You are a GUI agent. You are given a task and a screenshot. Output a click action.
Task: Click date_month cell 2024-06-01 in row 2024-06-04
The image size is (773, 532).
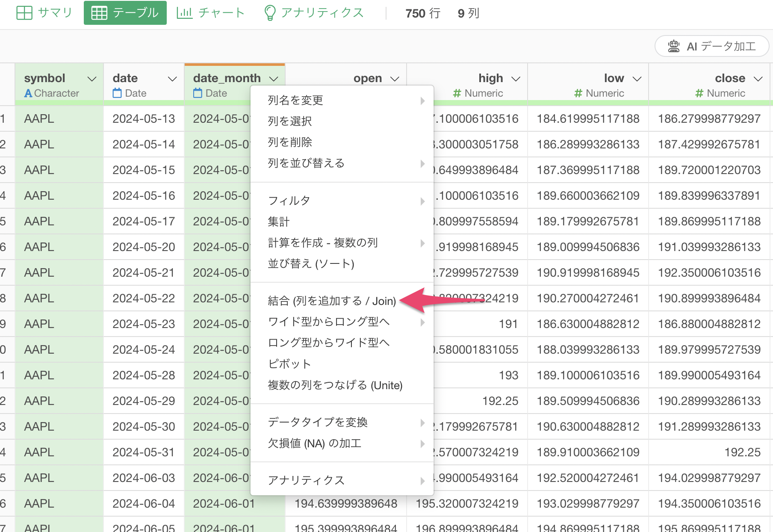click(x=224, y=504)
